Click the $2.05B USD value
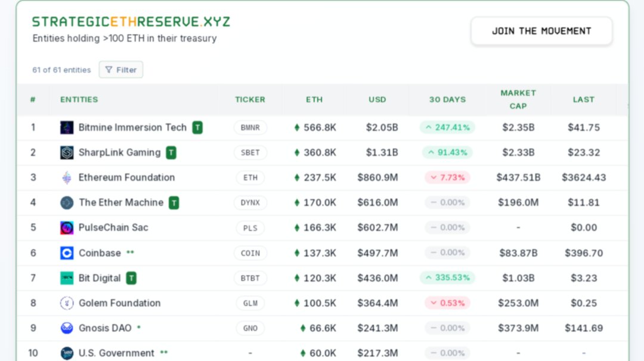 click(x=382, y=127)
